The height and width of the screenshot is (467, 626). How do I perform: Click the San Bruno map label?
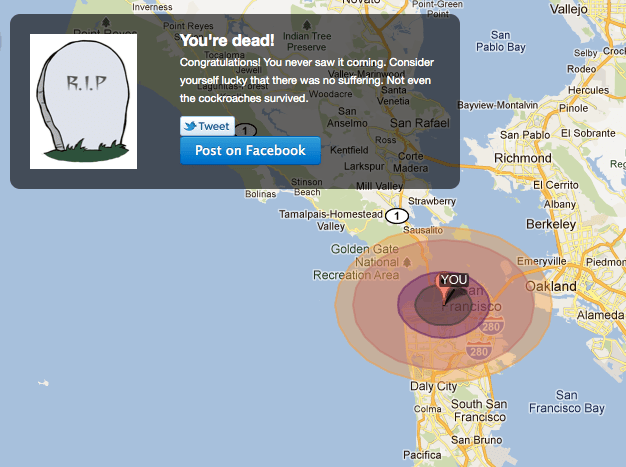(477, 440)
